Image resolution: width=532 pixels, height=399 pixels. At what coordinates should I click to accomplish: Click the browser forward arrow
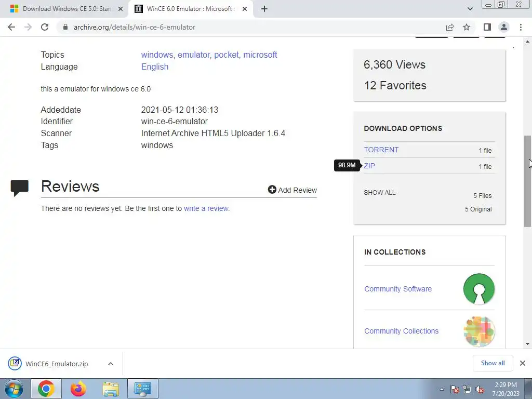tap(28, 27)
